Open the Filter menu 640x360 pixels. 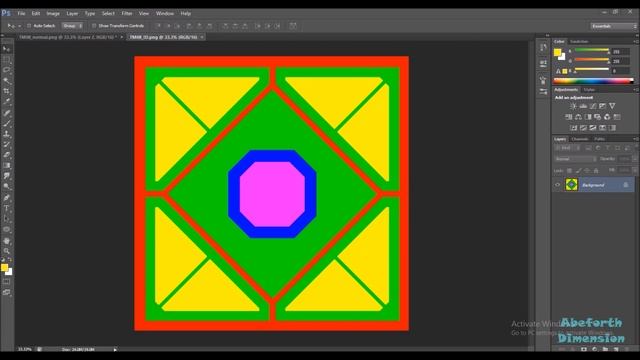127,13
